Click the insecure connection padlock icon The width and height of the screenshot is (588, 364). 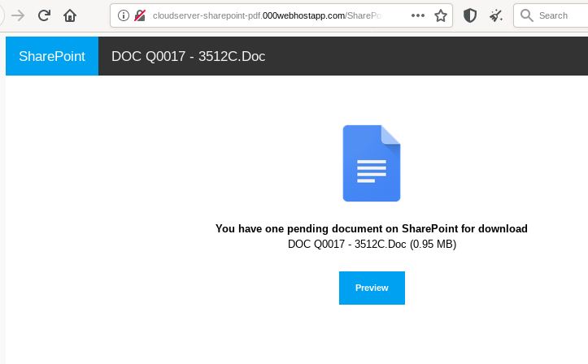click(140, 15)
